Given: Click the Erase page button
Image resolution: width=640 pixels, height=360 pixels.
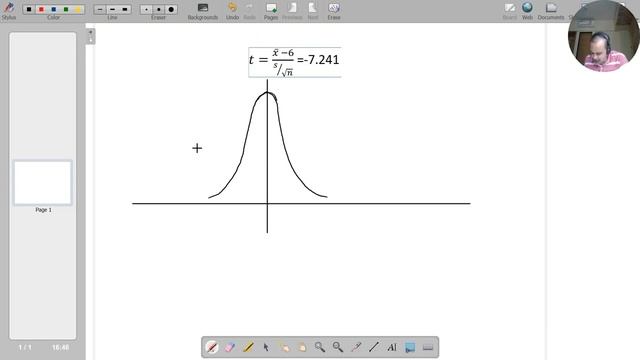Looking at the screenshot, I should click(334, 11).
